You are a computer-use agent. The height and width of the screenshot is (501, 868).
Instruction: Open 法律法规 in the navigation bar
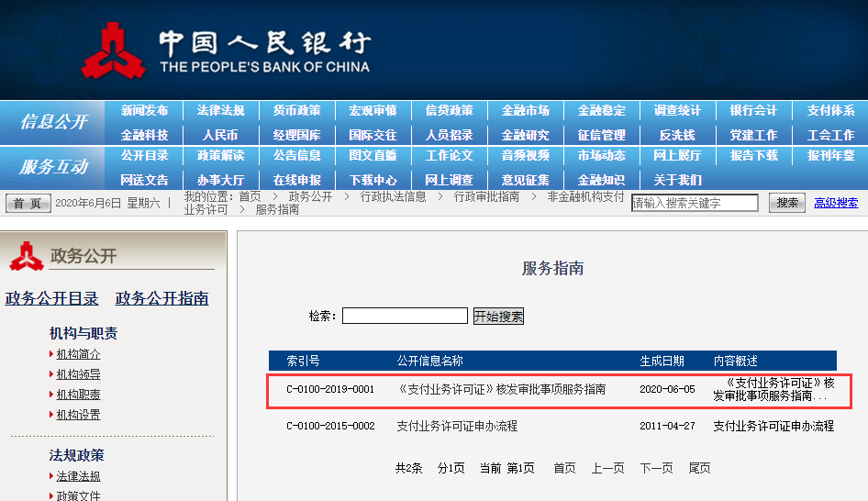220,110
